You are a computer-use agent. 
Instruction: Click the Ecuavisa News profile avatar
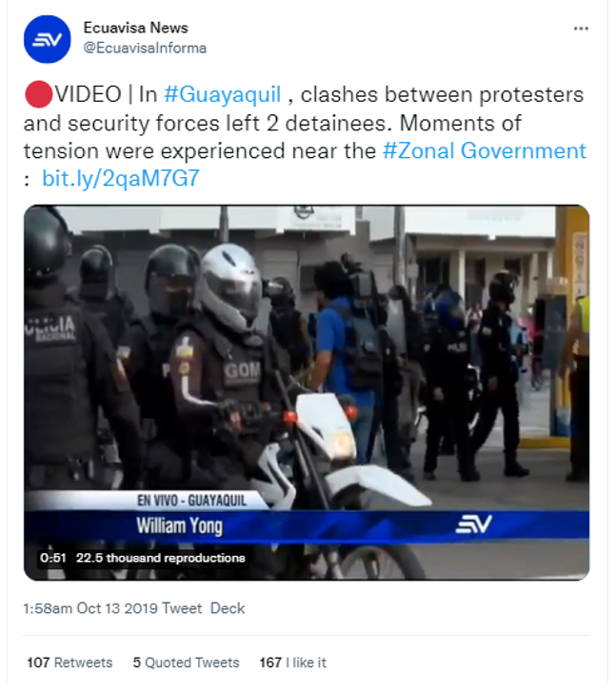48,39
